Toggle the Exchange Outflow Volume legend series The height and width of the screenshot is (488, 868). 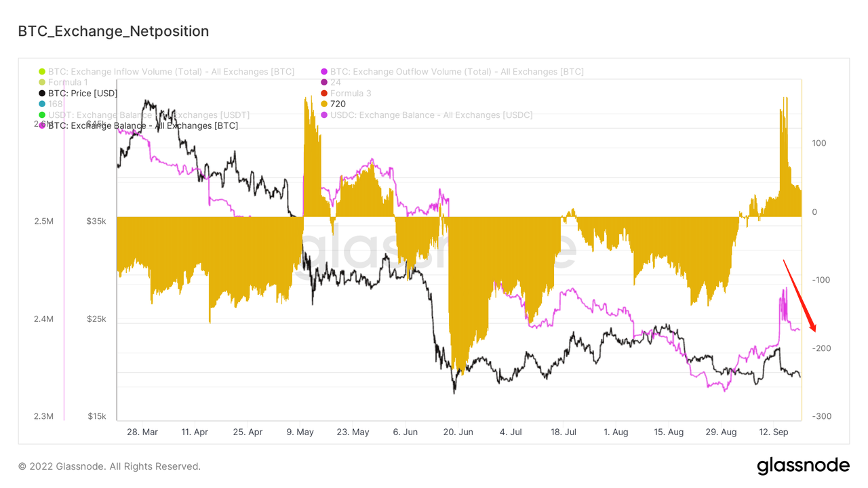456,72
